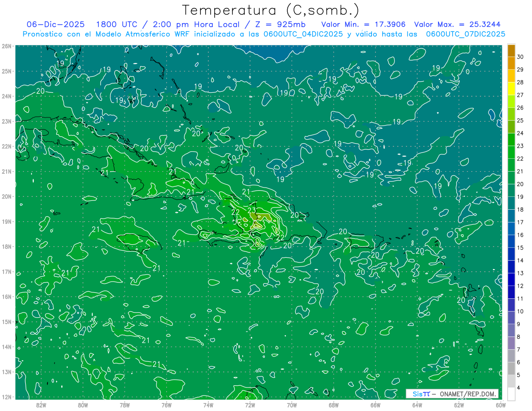Click the color bar segment between 22 and 23

click(511, 152)
